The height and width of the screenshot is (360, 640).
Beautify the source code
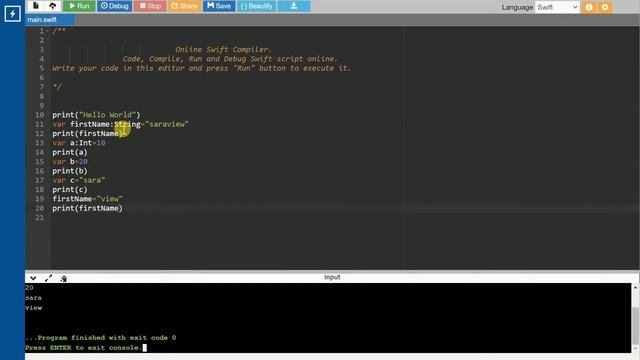[x=256, y=6]
